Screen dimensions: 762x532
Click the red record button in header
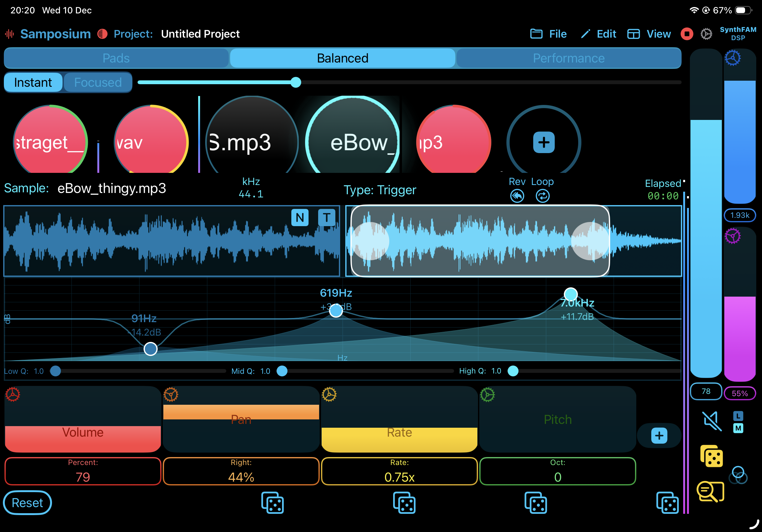click(x=687, y=34)
